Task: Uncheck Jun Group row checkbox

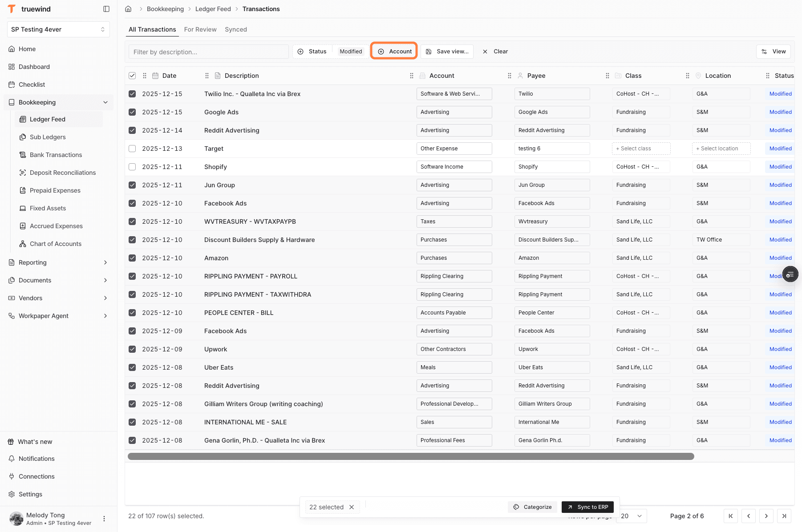Action: click(132, 185)
